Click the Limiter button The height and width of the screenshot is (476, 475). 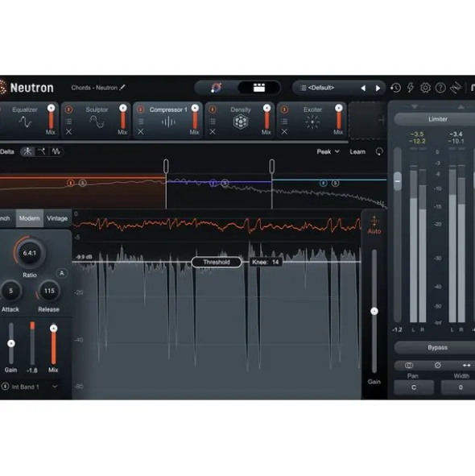coord(437,119)
